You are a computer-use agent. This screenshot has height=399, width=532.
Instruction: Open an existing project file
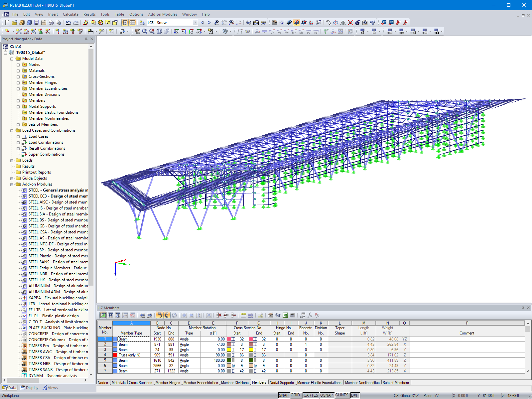click(14, 23)
